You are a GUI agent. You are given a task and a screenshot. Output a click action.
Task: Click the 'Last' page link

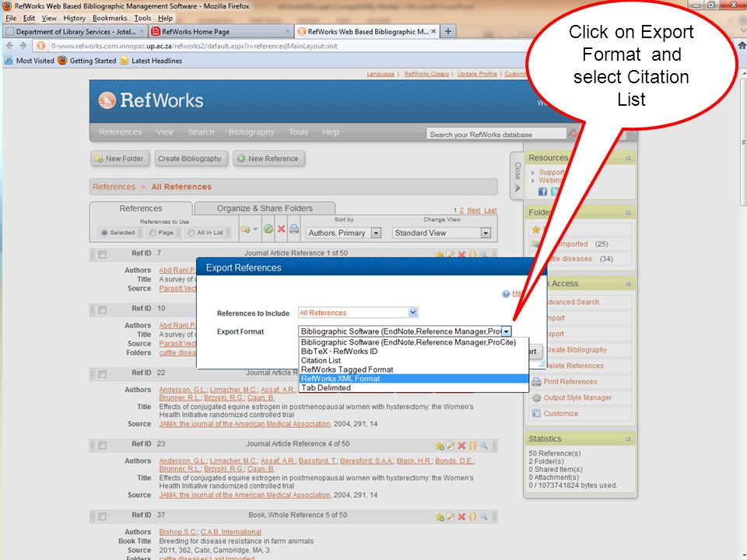(490, 211)
